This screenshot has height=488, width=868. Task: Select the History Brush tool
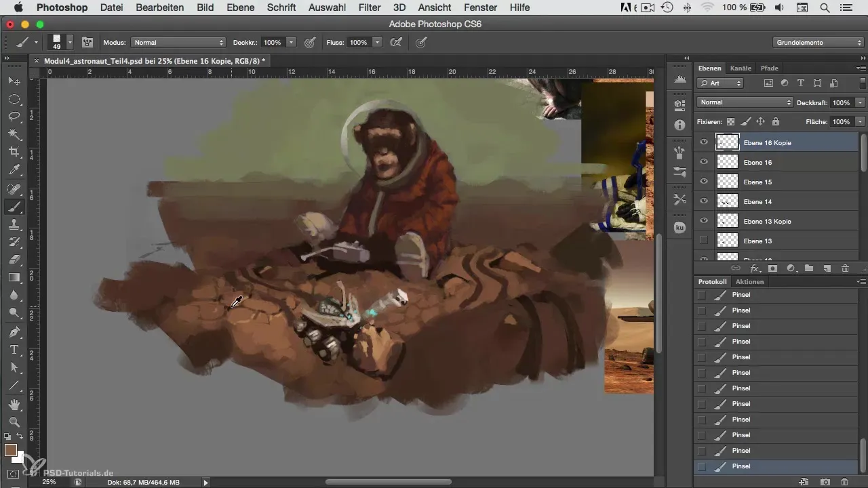point(14,242)
